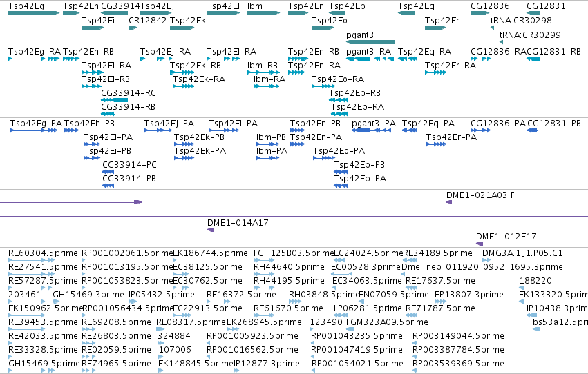Click EST GH15469.3prime
Screen dimensions: 588x374
(x=88, y=295)
